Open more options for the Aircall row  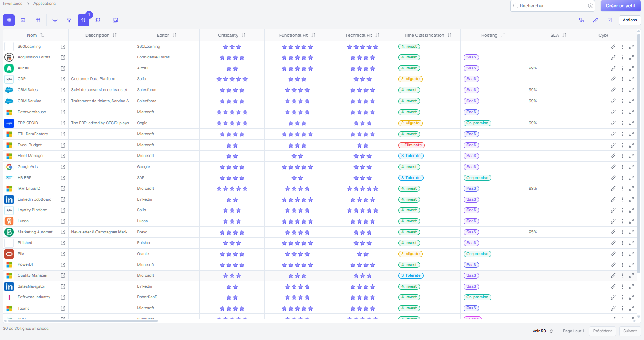click(x=622, y=68)
